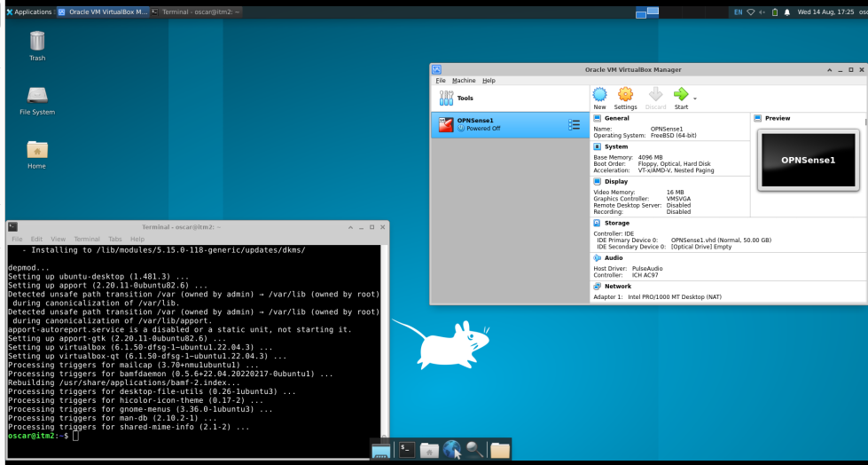
Task: Open the VM Settings gear icon
Action: click(625, 96)
